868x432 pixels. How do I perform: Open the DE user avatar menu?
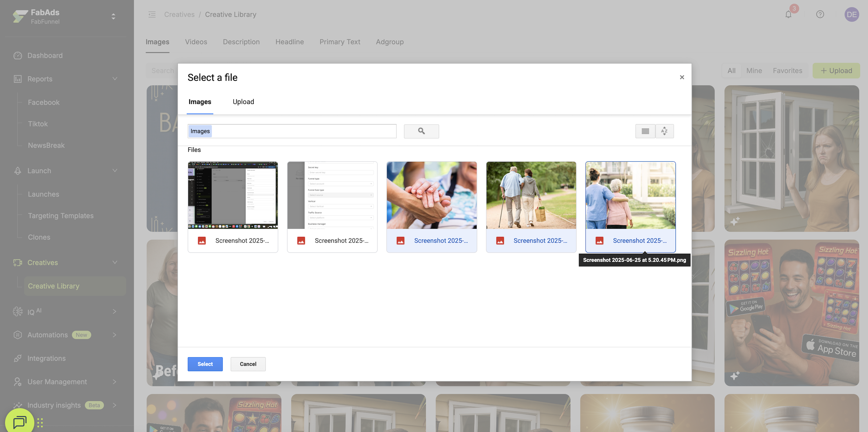(851, 14)
